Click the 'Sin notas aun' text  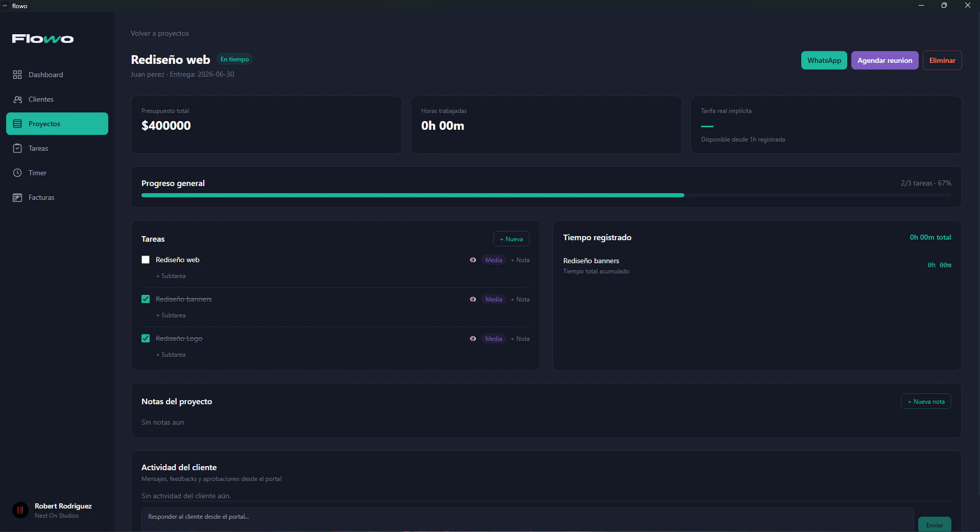point(162,422)
